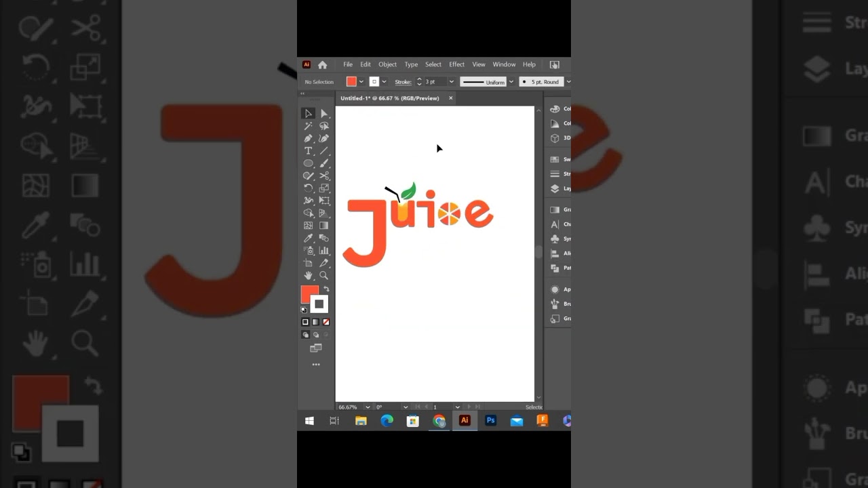The image size is (868, 488).
Task: Change the screen mode
Action: point(315,348)
